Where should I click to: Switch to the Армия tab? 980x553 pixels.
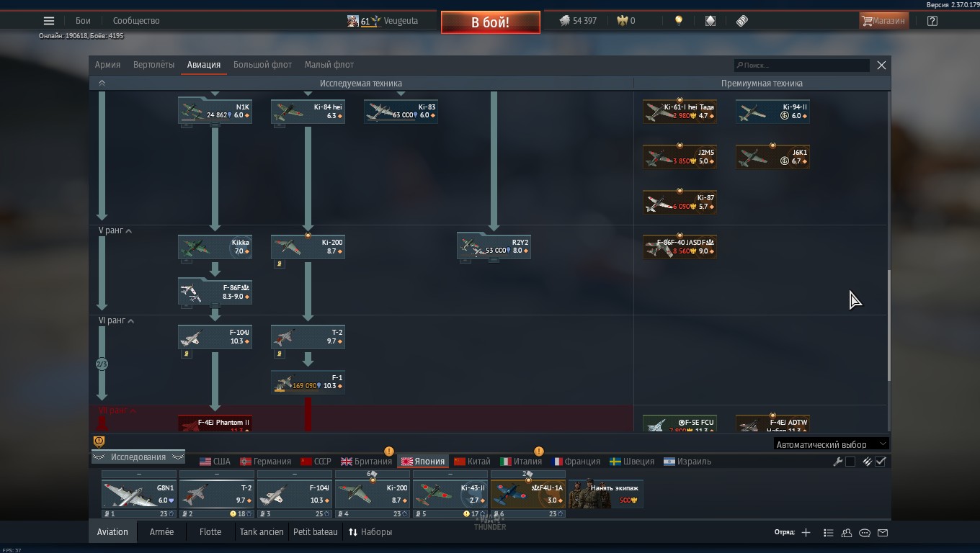(x=107, y=65)
